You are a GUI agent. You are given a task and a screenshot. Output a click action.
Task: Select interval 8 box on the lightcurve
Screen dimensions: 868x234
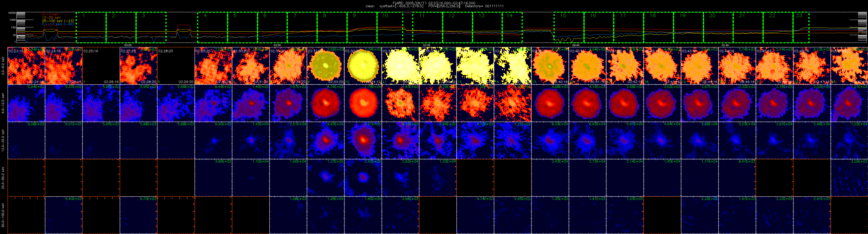coord(332,28)
